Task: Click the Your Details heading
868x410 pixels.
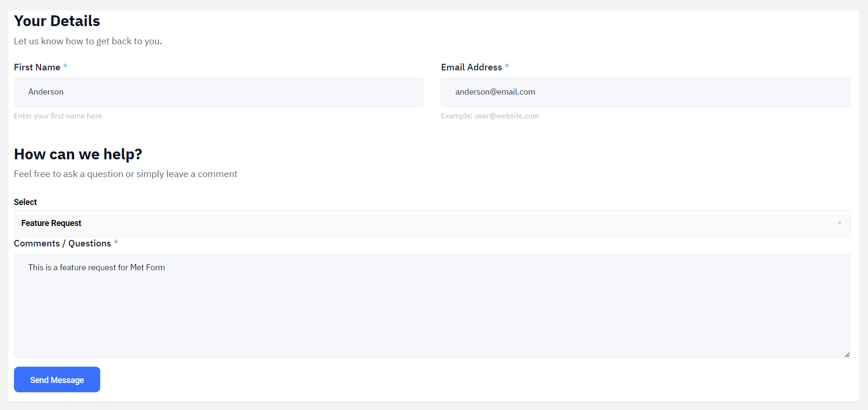Action: click(57, 21)
